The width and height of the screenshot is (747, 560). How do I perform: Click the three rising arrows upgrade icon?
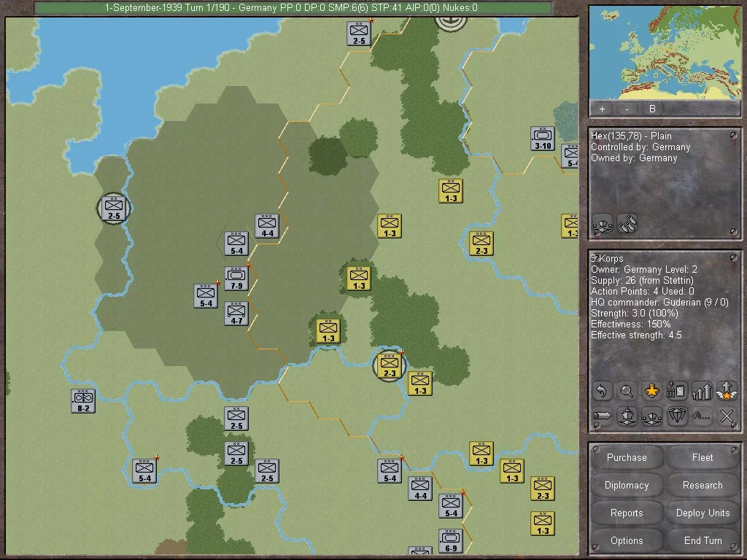702,392
